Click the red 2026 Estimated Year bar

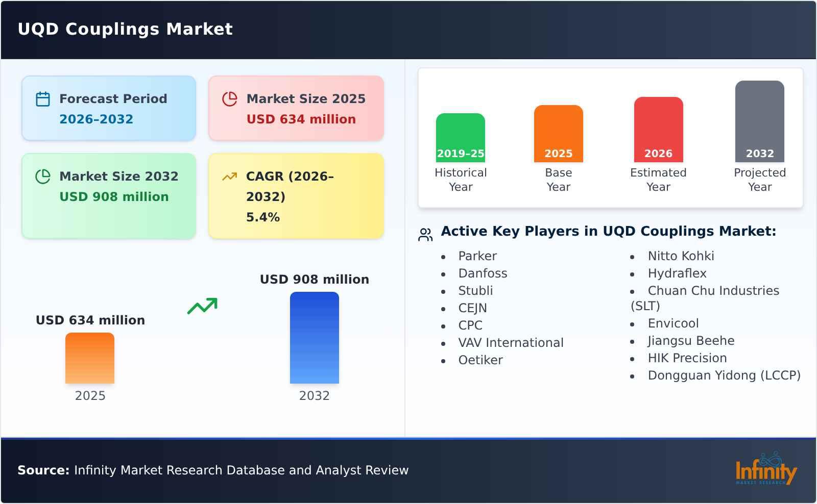tap(658, 130)
